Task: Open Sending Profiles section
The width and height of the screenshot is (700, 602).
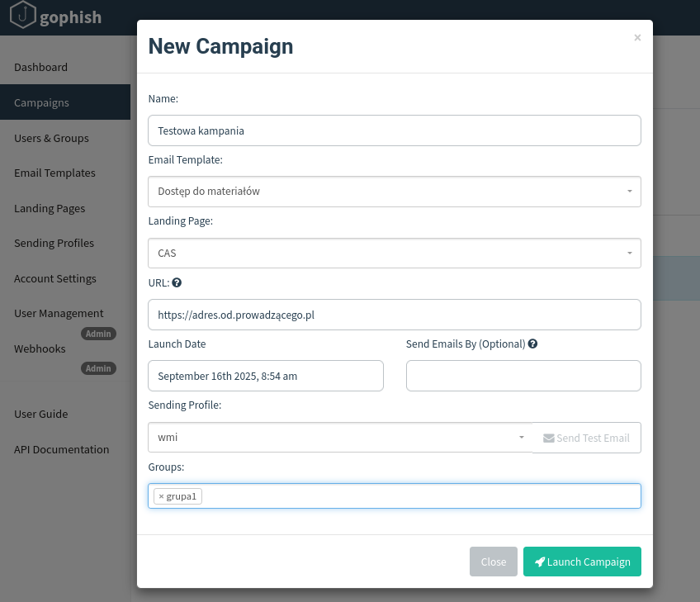Action: coord(54,243)
